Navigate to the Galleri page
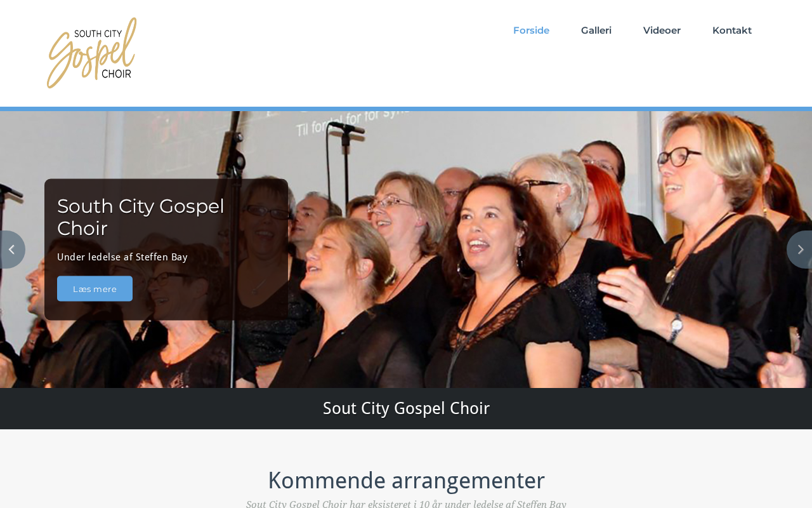The height and width of the screenshot is (508, 812). coord(596,30)
